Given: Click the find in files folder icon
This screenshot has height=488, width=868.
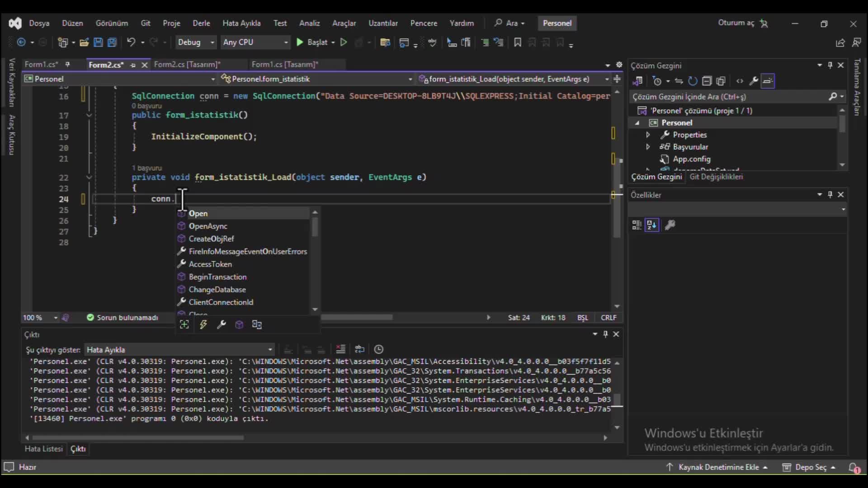Looking at the screenshot, I should point(385,42).
